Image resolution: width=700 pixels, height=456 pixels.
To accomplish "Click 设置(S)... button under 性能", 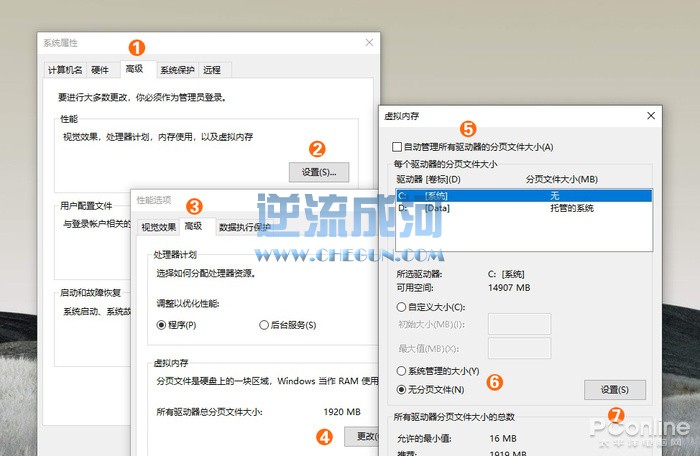I will pos(319,172).
